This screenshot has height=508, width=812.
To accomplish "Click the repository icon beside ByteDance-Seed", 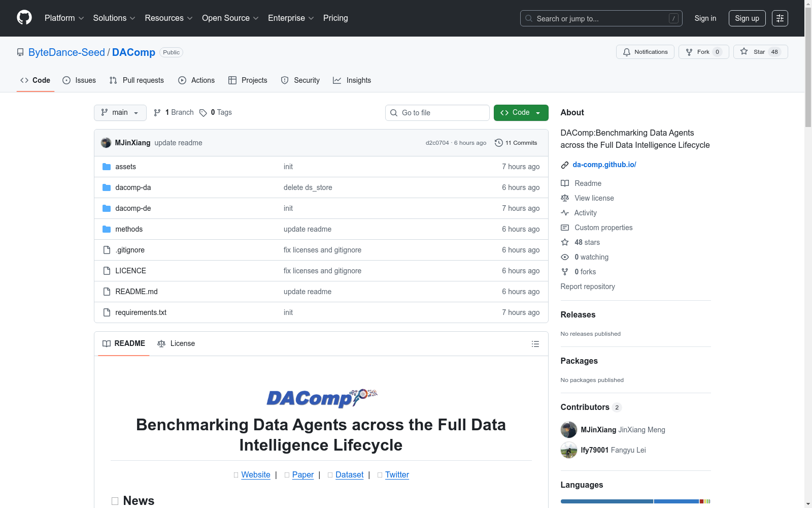I will click(x=20, y=52).
